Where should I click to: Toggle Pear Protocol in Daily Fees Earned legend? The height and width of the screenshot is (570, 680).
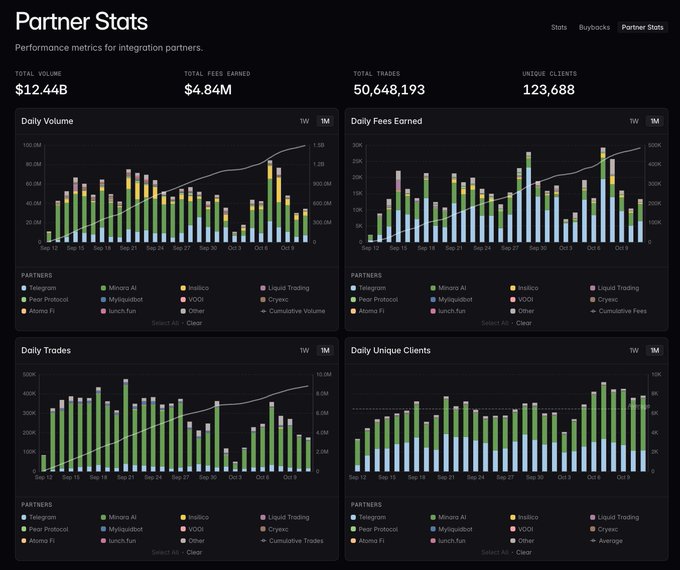[374, 300]
